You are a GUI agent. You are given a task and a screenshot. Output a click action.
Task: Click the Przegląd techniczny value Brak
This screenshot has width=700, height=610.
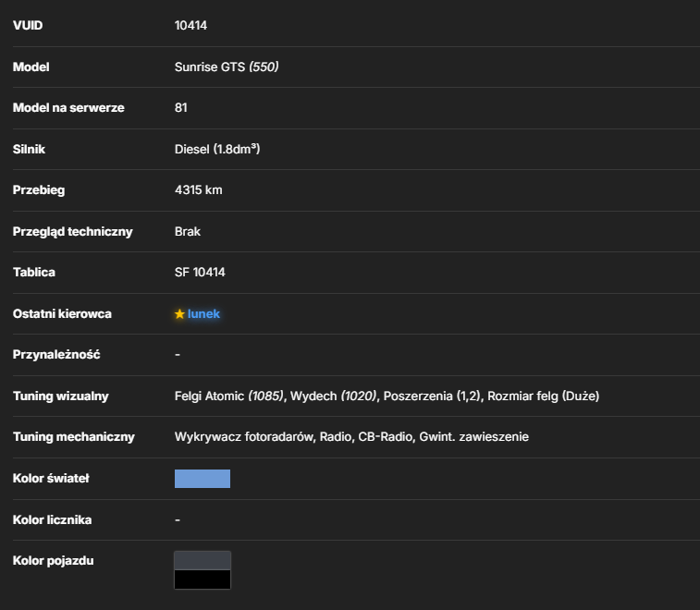coord(188,232)
